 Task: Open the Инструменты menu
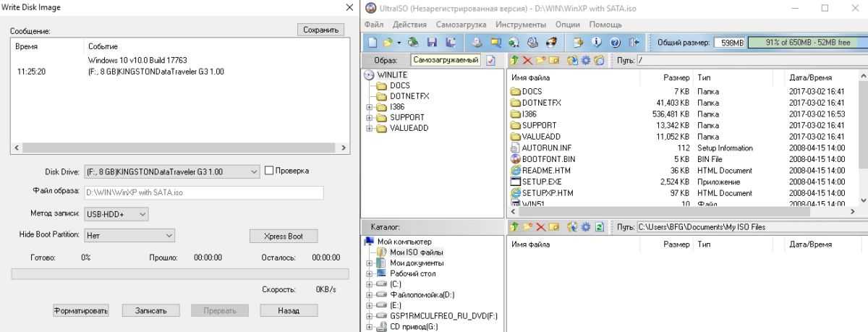(519, 25)
